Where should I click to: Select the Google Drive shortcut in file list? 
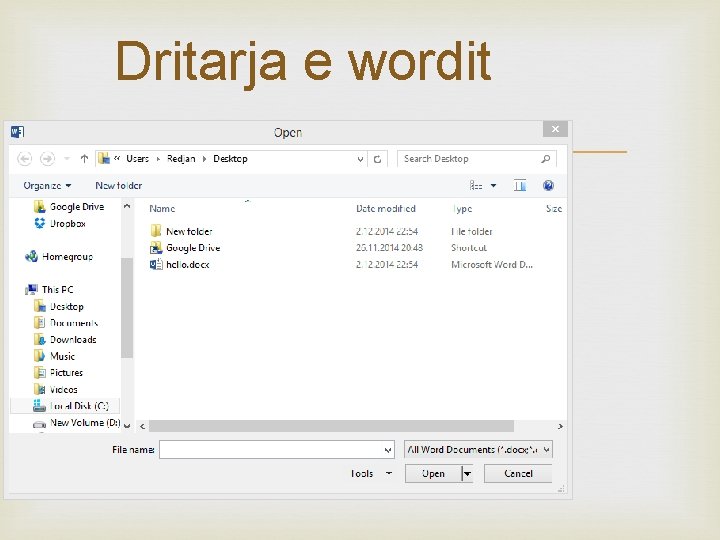[185, 248]
